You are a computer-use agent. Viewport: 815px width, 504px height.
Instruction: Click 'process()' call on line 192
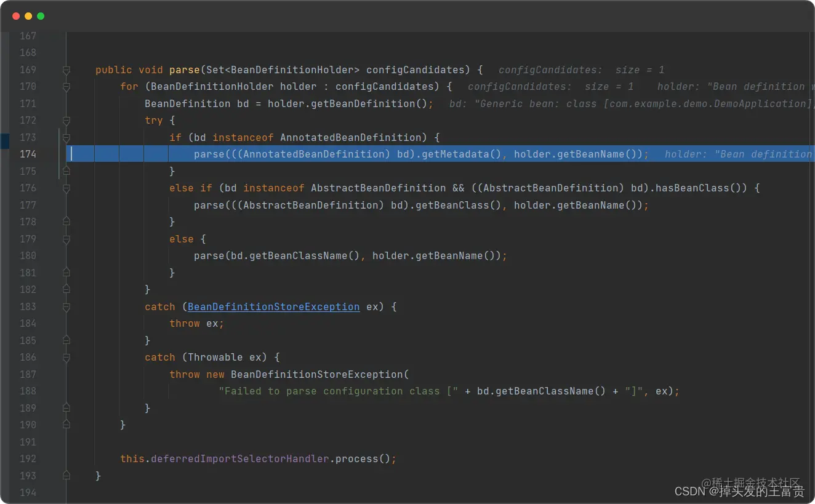[363, 458]
